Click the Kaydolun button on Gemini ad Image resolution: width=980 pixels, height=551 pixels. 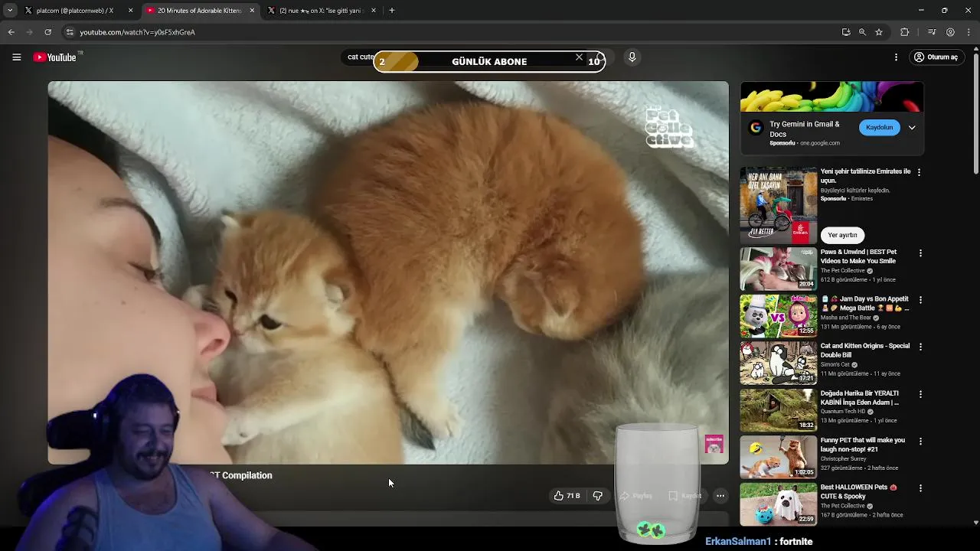(x=879, y=128)
